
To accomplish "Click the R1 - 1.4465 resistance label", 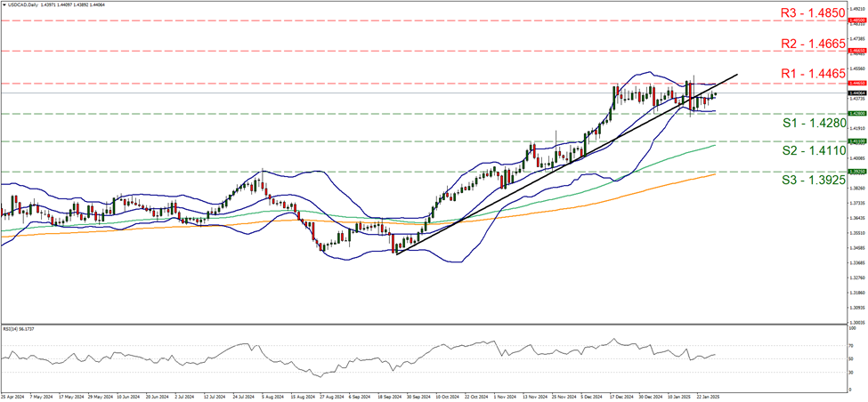I will point(788,73).
